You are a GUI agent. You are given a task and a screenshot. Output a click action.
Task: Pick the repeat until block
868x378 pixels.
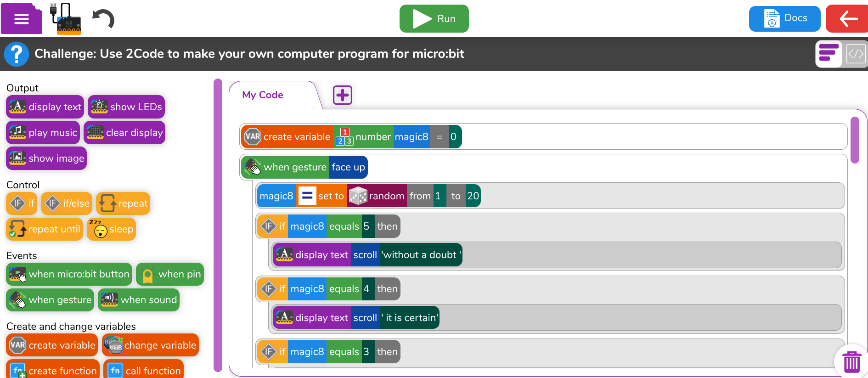pyautogui.click(x=45, y=229)
